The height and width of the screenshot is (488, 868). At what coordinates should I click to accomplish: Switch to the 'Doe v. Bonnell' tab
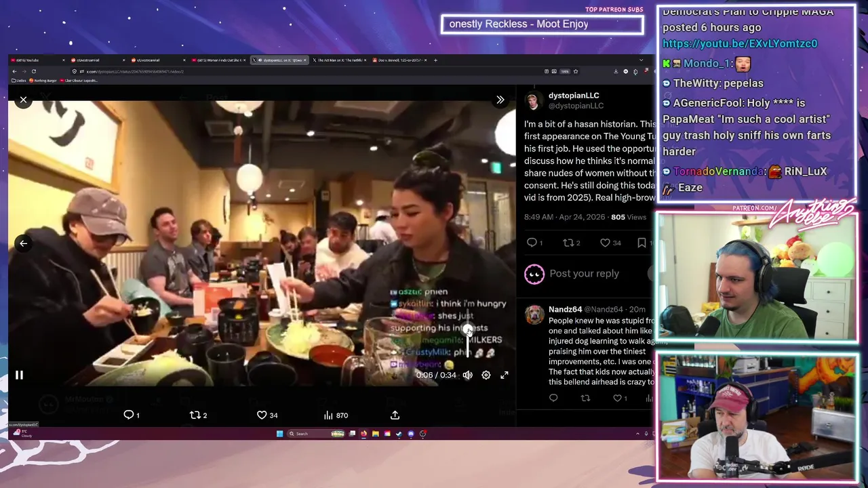coord(399,60)
